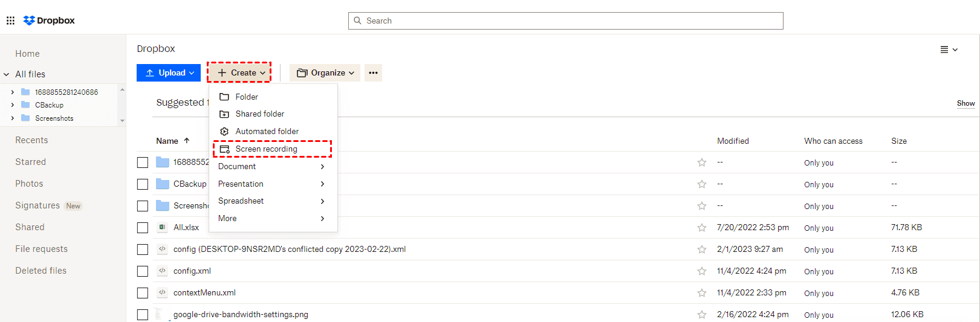Image resolution: width=980 pixels, height=322 pixels.
Task: Collapse the All files section chevron
Action: click(x=7, y=74)
